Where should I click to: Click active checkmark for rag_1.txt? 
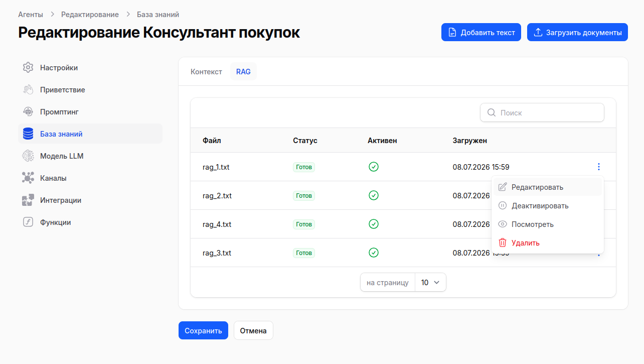(x=373, y=167)
